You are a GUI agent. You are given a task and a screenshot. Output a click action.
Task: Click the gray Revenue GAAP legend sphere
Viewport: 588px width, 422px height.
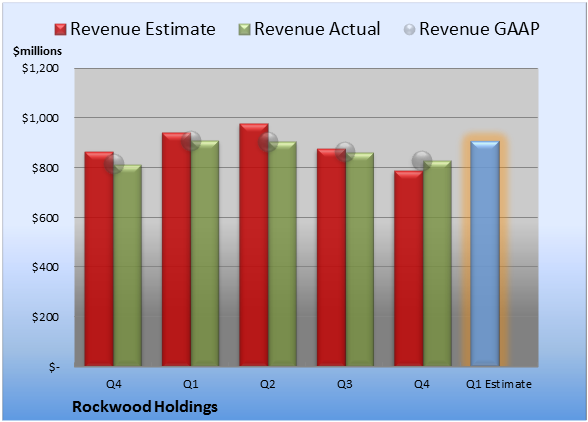coord(410,30)
